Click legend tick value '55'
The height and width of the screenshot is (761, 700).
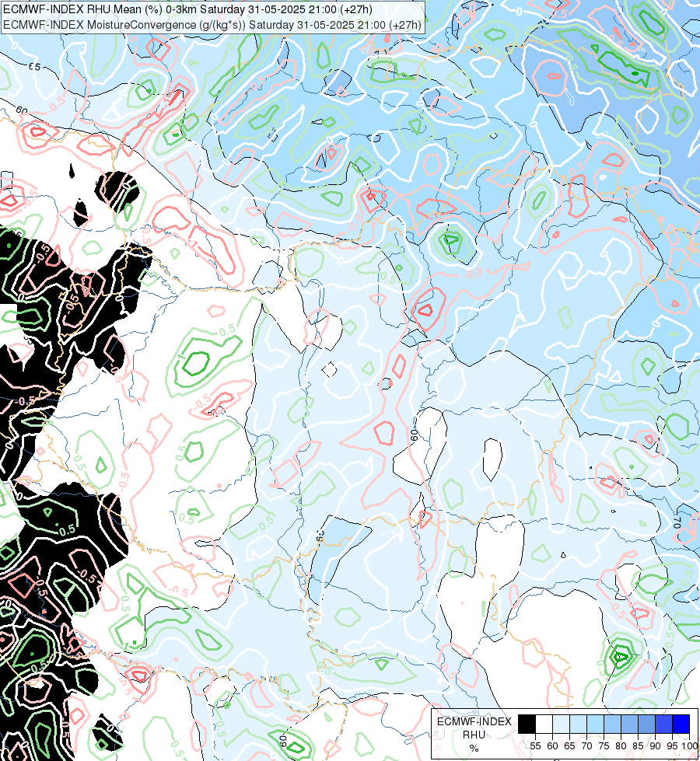pyautogui.click(x=535, y=746)
